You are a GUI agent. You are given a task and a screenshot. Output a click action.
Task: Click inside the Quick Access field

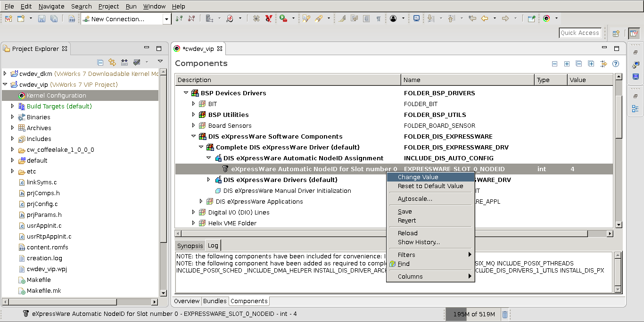click(x=580, y=33)
